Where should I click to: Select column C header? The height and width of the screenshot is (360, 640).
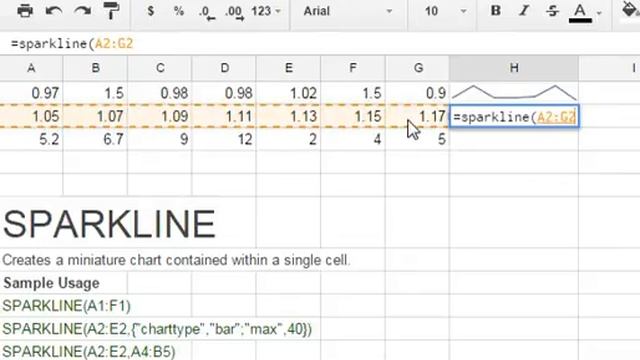click(x=160, y=68)
